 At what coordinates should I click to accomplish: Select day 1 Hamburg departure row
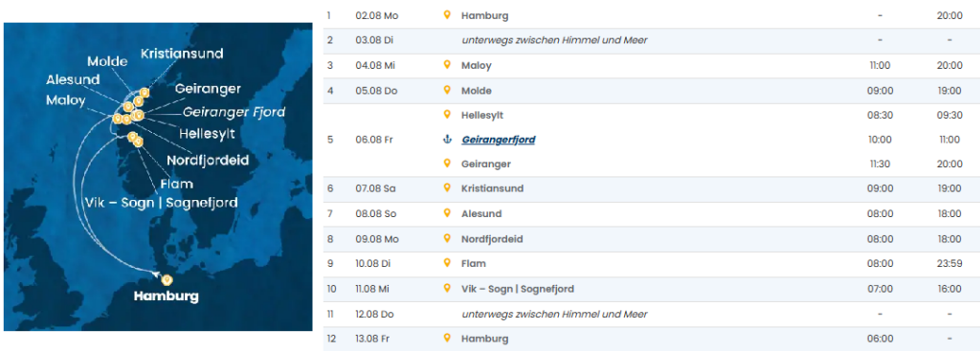coord(651,15)
